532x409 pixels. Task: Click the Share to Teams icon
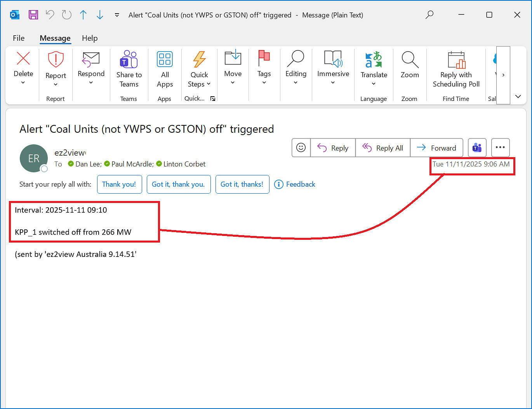[x=129, y=60]
